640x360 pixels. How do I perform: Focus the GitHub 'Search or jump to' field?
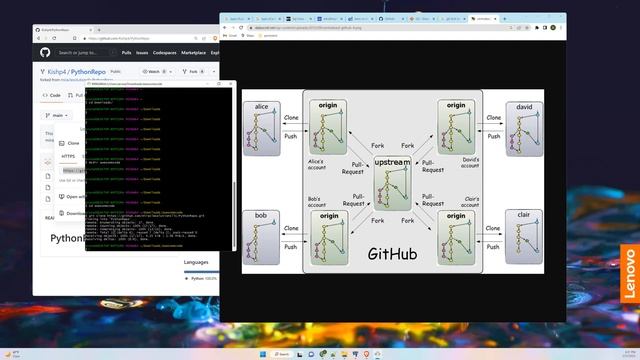click(86, 53)
